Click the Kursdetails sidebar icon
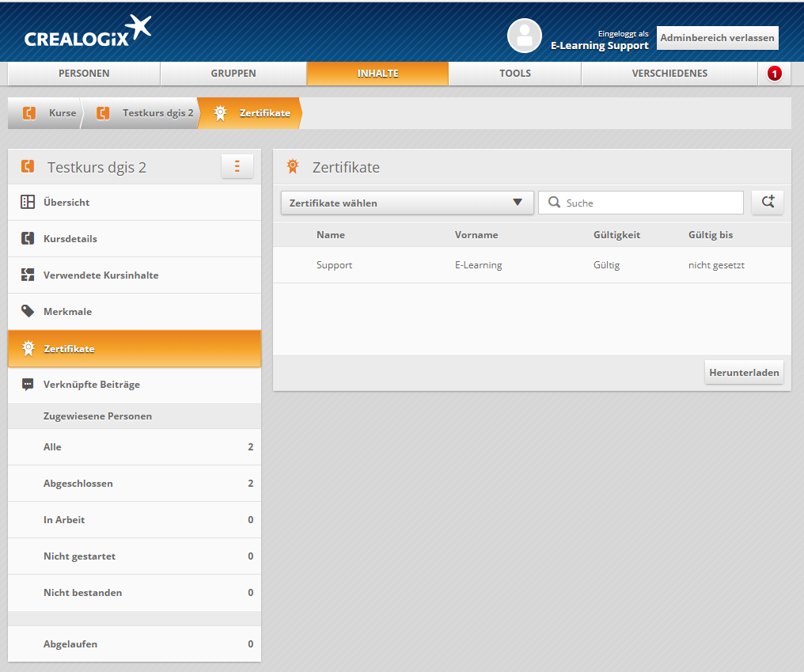This screenshot has width=804, height=672. point(28,238)
